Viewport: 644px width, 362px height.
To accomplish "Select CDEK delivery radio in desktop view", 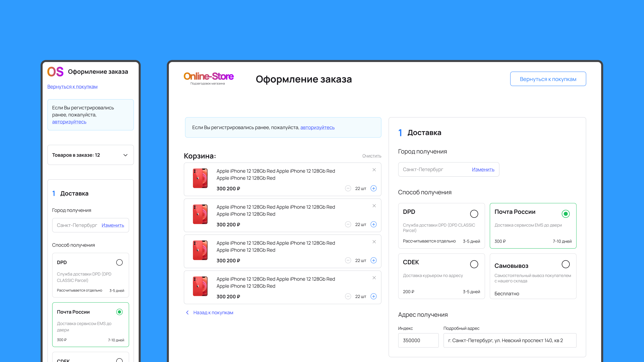I will click(x=474, y=264).
